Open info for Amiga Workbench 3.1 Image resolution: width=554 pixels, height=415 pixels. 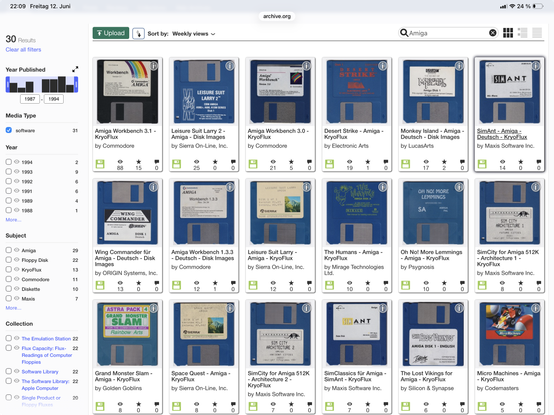(x=153, y=66)
